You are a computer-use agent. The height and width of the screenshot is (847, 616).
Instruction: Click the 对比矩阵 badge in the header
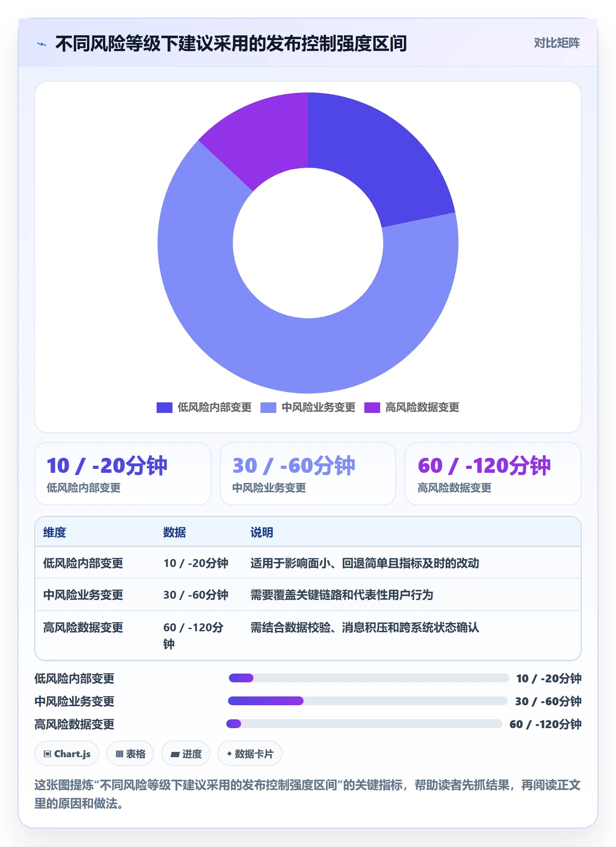point(557,43)
